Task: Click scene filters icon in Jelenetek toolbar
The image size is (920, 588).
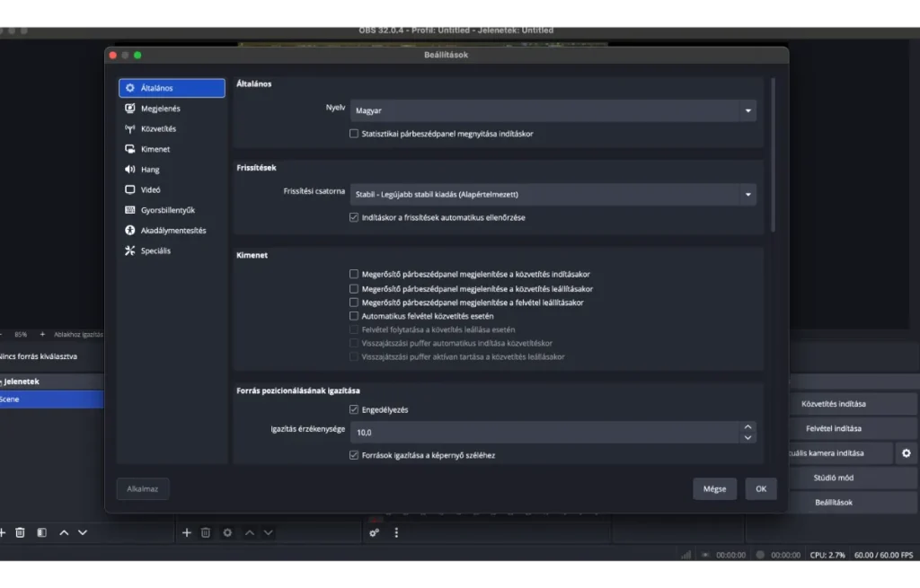Action: pos(41,533)
